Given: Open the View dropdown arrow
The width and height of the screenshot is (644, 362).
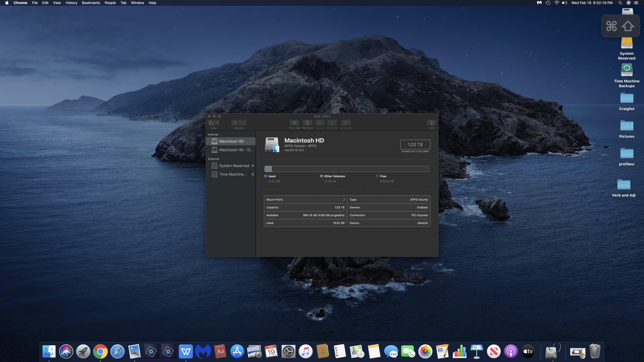Looking at the screenshot, I should pyautogui.click(x=217, y=123).
